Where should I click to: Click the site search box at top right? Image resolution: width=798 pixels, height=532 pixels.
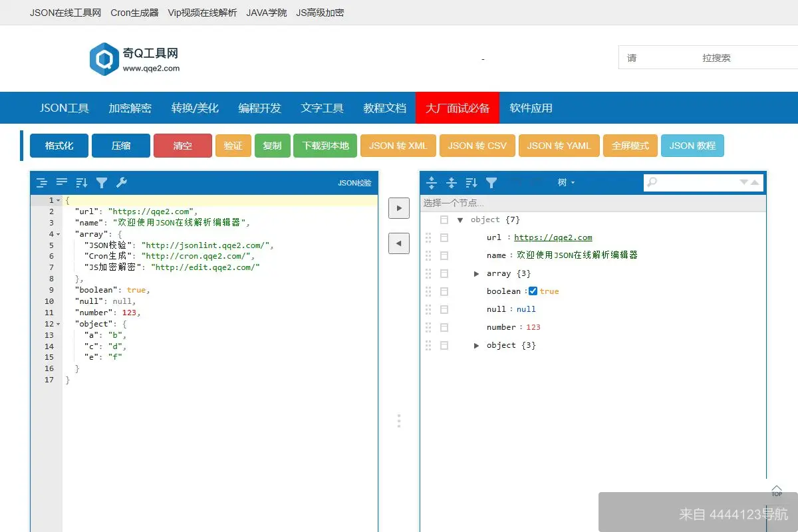[x=708, y=58]
